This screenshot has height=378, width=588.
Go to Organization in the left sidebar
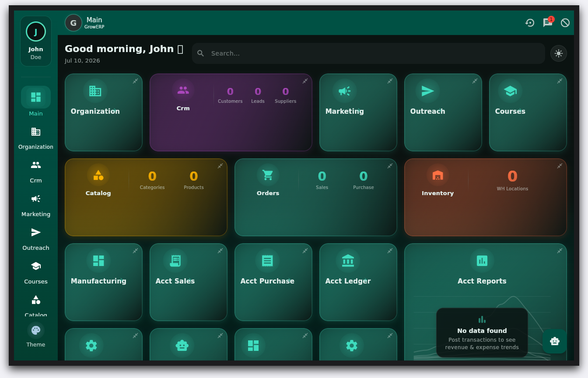coord(36,137)
